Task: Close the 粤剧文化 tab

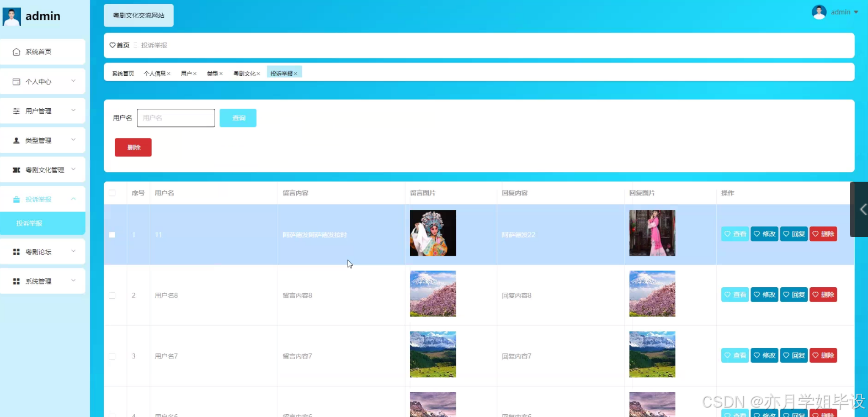Action: pyautogui.click(x=258, y=73)
